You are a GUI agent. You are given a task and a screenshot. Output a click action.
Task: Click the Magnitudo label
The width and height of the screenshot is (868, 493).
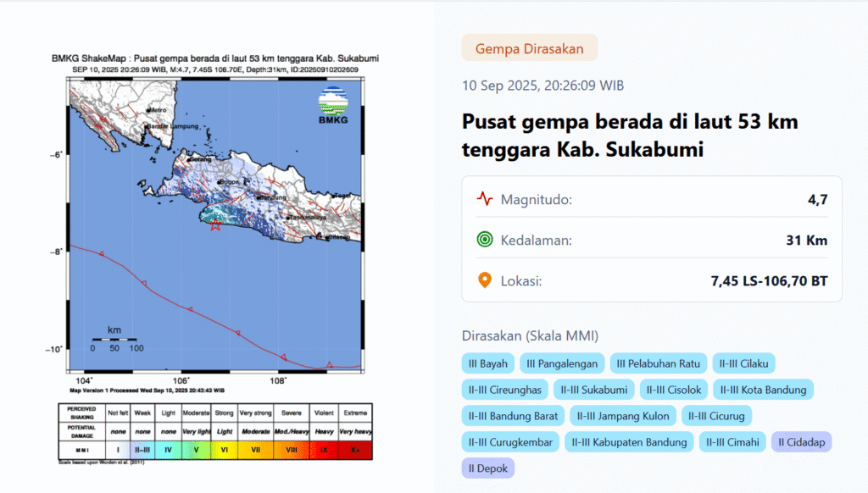click(536, 199)
